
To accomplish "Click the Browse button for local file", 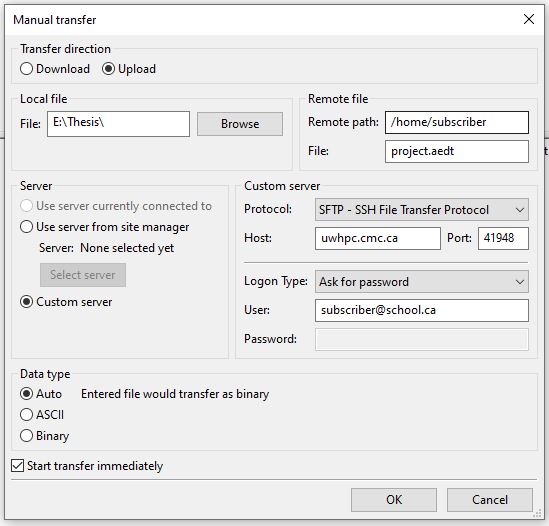I will click(240, 124).
